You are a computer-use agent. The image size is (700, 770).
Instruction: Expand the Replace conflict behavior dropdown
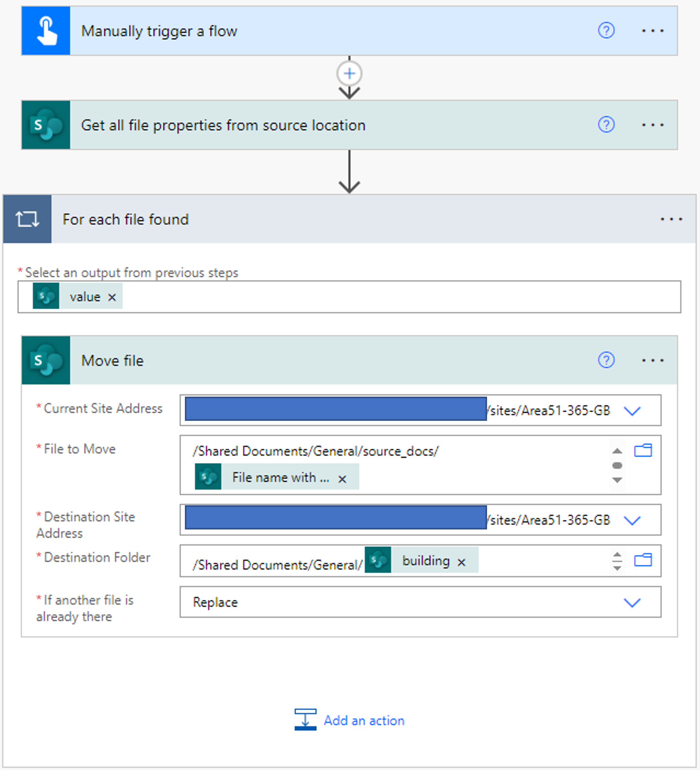click(632, 603)
